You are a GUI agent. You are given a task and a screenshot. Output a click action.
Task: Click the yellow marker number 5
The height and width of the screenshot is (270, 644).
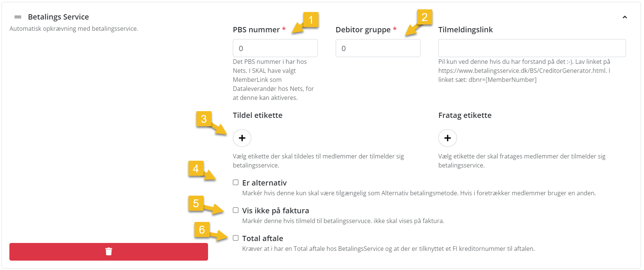pos(196,204)
